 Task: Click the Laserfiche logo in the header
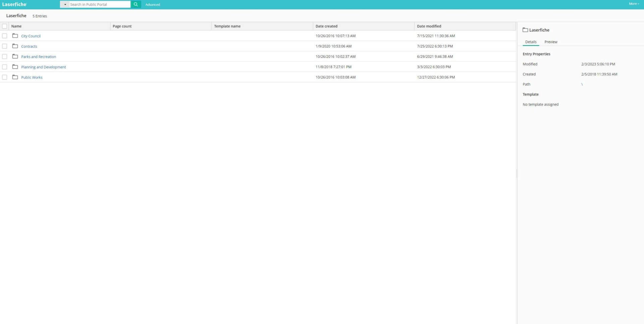click(x=14, y=4)
